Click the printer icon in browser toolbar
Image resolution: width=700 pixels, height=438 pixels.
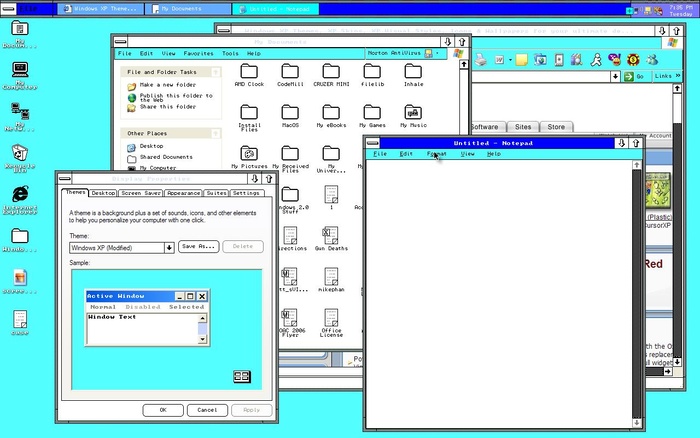coord(481,59)
